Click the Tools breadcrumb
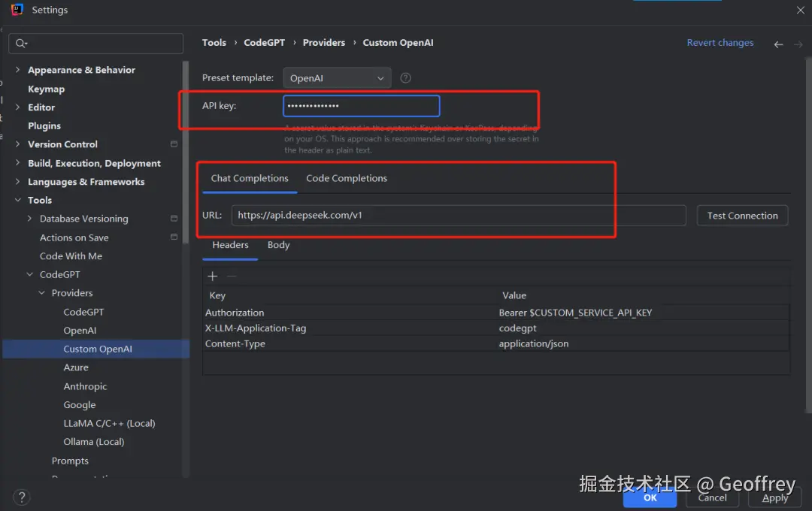The height and width of the screenshot is (511, 812). (x=214, y=43)
